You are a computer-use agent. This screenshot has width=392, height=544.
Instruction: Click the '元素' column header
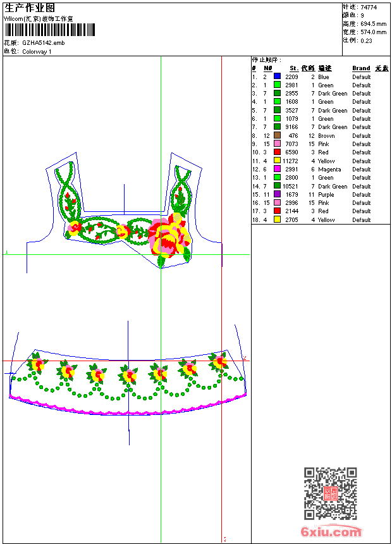click(x=382, y=68)
